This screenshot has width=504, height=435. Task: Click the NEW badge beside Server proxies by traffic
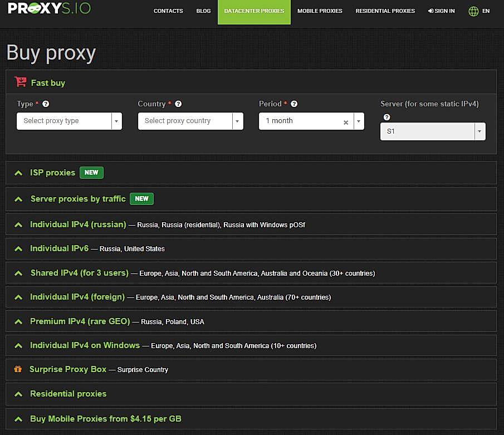pyautogui.click(x=142, y=199)
